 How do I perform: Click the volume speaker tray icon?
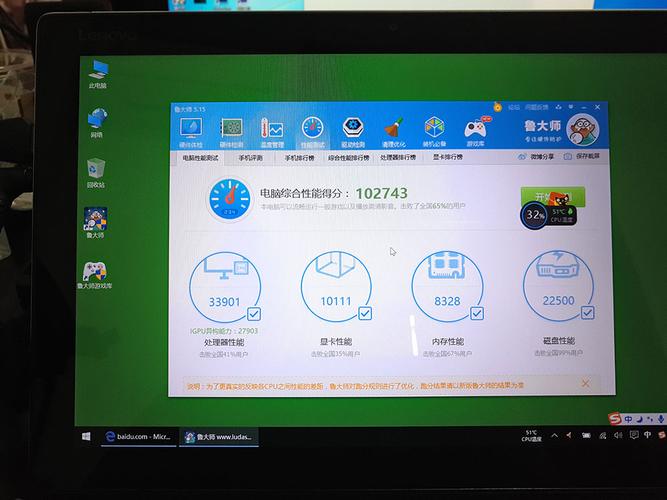pyautogui.click(x=618, y=435)
